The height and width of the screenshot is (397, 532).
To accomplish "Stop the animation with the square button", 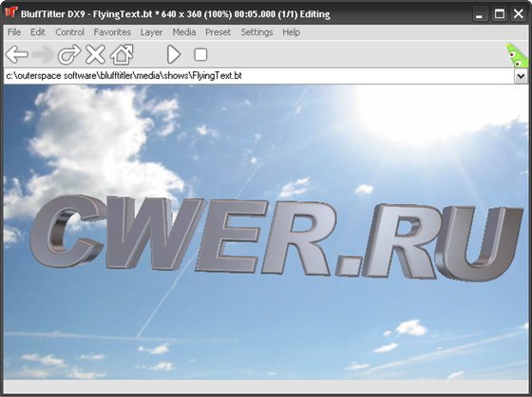I will tap(200, 55).
